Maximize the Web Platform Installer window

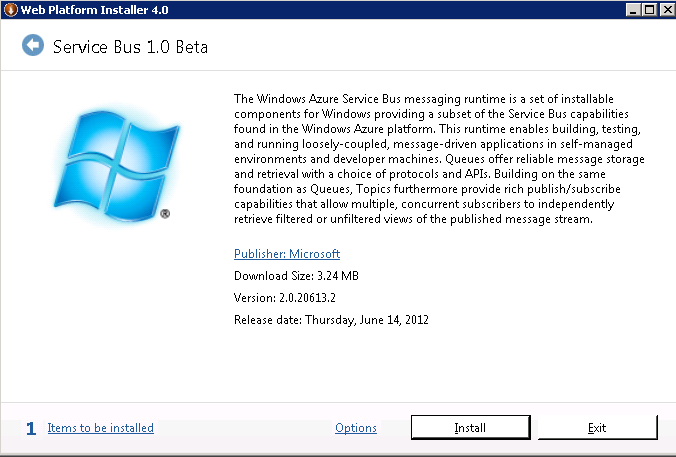click(x=649, y=9)
